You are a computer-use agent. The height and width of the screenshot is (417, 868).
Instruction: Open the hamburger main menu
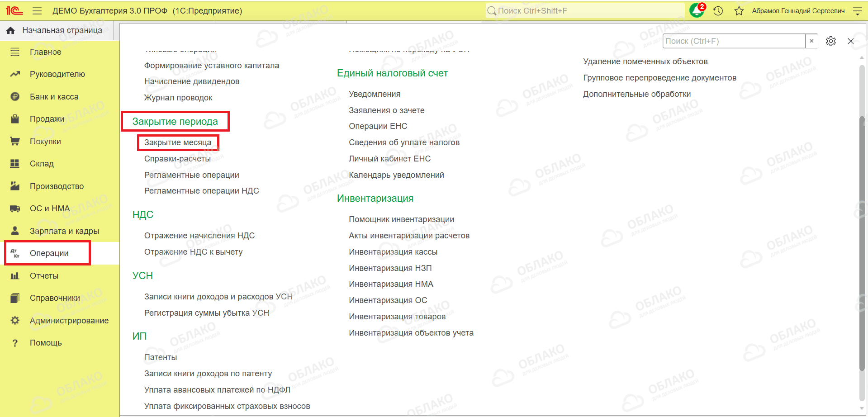pos(37,11)
